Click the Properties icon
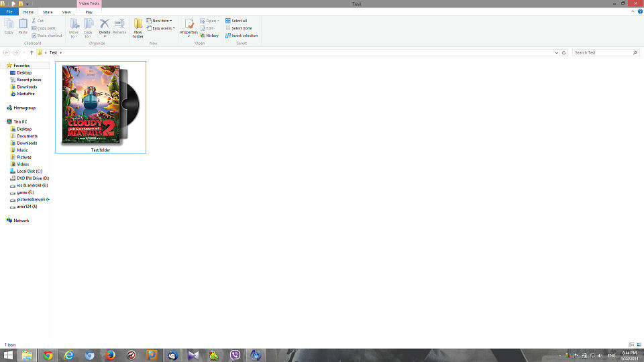644x362 pixels. 189,24
